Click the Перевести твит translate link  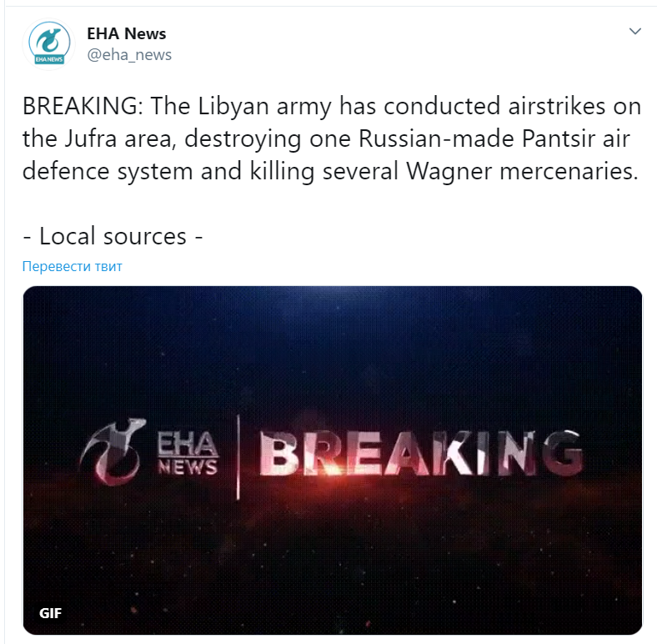pos(72,266)
